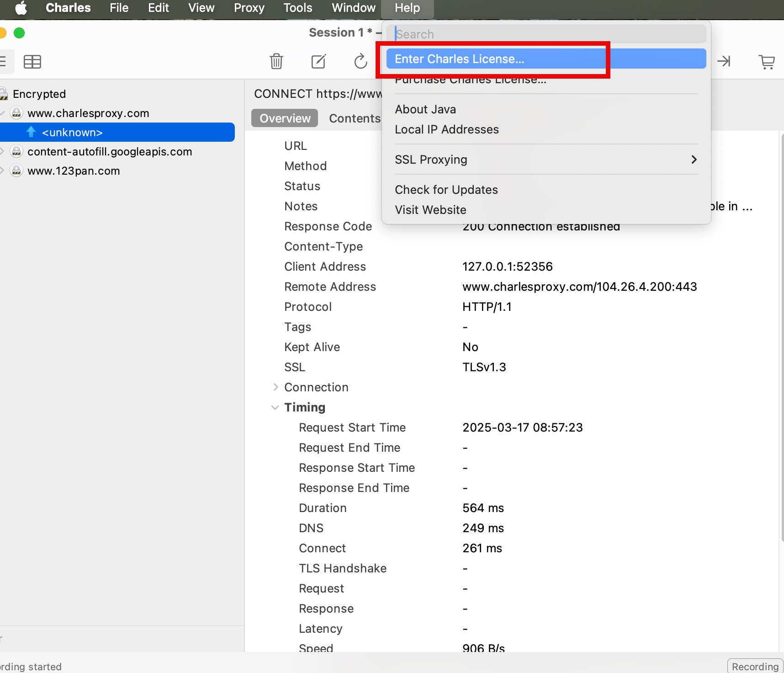Click the shopping cart purchase icon
This screenshot has height=673, width=784.
pos(766,61)
